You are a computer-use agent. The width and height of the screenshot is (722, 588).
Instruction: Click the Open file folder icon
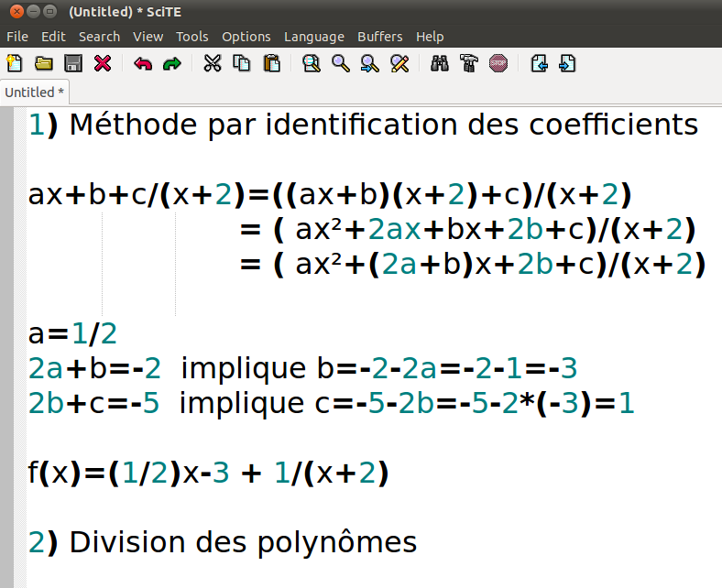pyautogui.click(x=43, y=63)
